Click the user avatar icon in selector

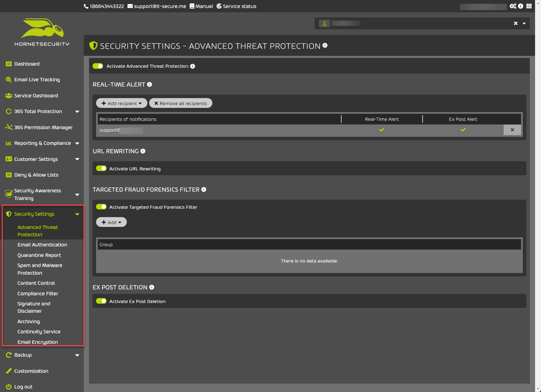324,23
